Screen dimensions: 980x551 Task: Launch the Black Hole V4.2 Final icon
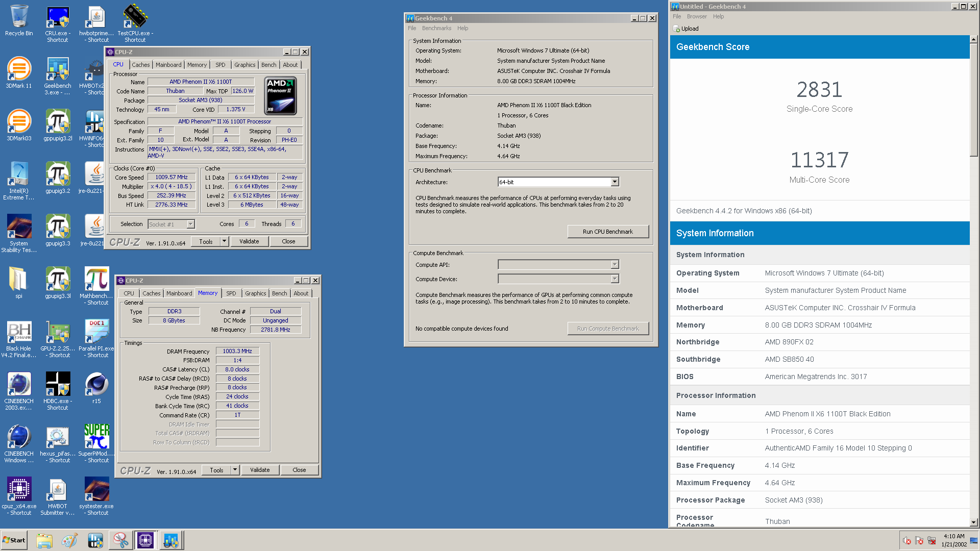coord(19,339)
